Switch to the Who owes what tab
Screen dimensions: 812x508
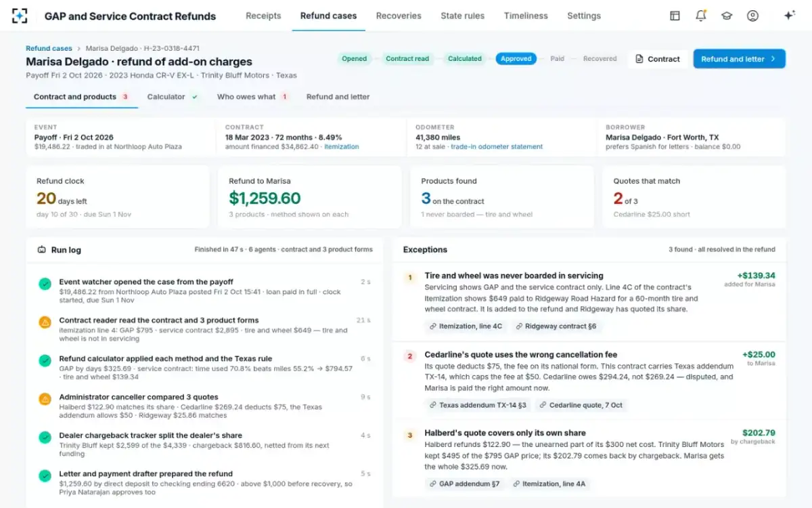pos(252,97)
